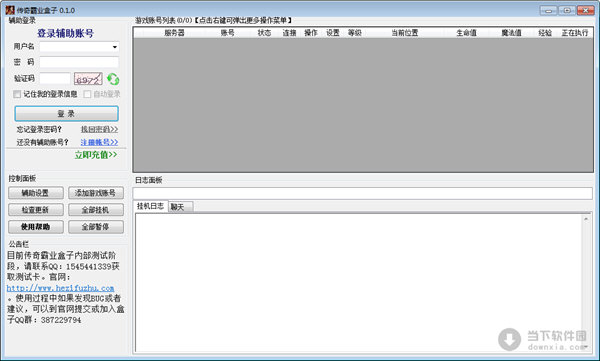Viewport: 600px width, 361px height.
Task: Click the captcha image 6972
Action: point(88,79)
